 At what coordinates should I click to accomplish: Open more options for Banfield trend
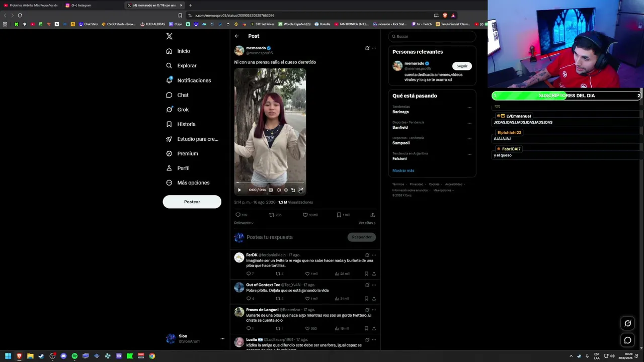pos(469,123)
